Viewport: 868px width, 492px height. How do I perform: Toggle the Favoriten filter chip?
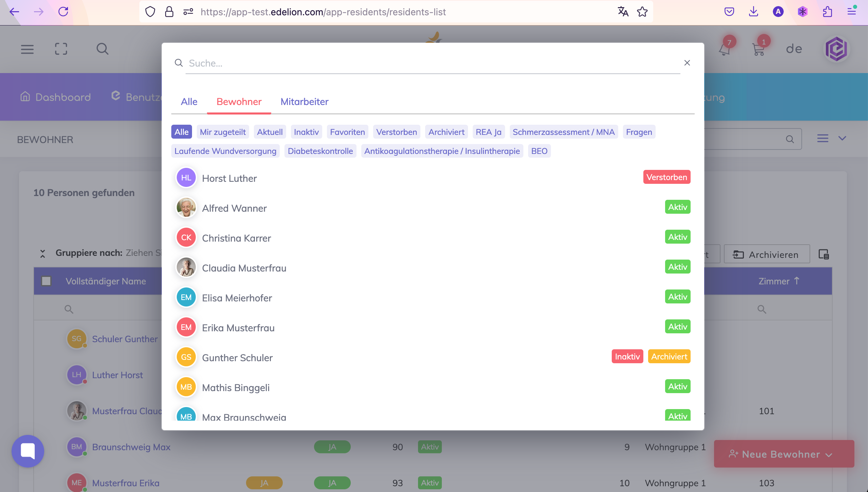click(347, 132)
